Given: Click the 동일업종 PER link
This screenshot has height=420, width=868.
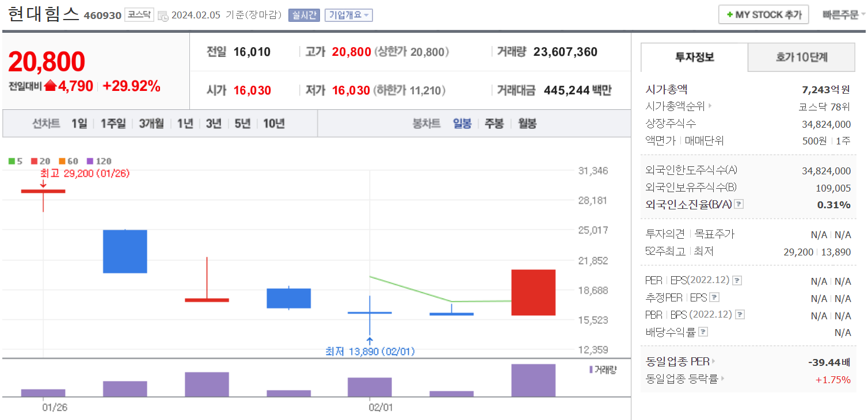Looking at the screenshot, I should coord(677,362).
